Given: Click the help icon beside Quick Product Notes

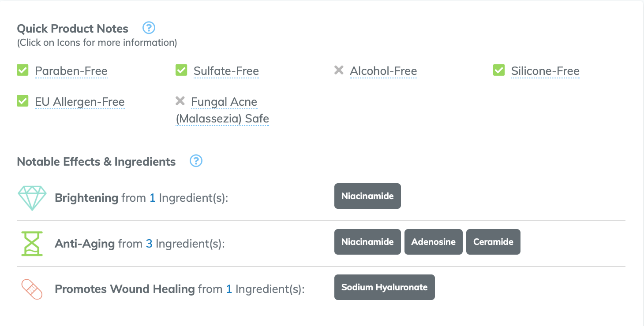Looking at the screenshot, I should tap(149, 28).
